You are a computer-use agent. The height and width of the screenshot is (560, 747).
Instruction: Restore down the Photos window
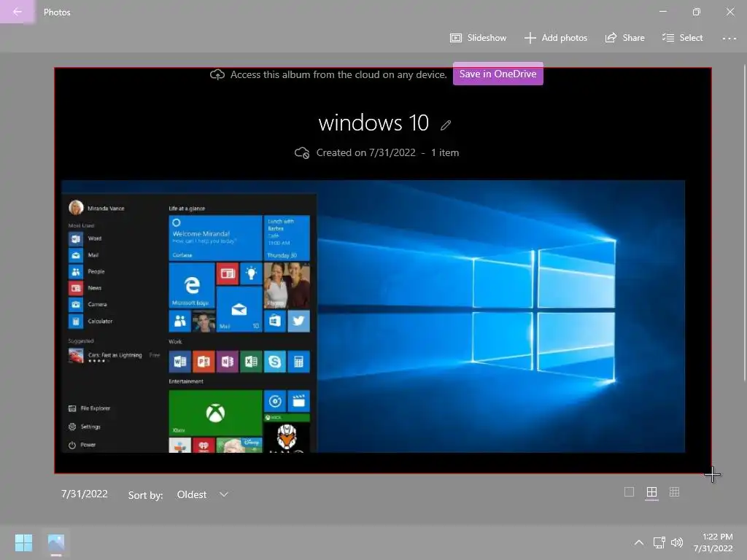pos(697,12)
